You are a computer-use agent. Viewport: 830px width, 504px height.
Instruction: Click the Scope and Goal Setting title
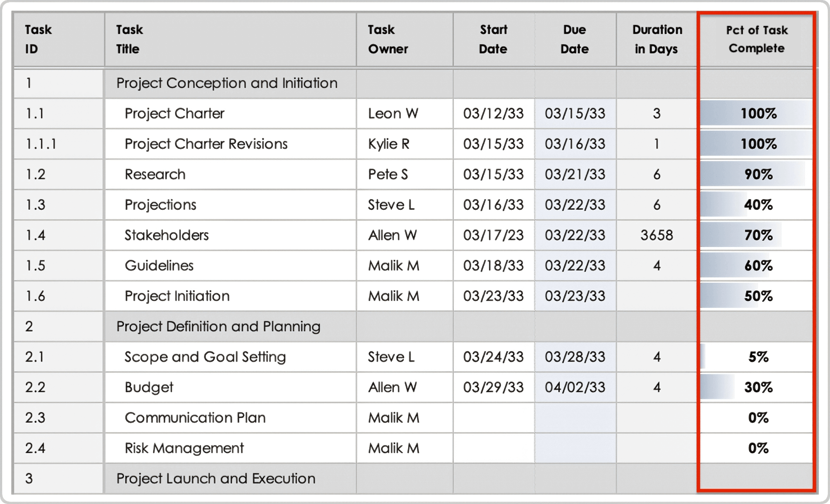pos(204,357)
